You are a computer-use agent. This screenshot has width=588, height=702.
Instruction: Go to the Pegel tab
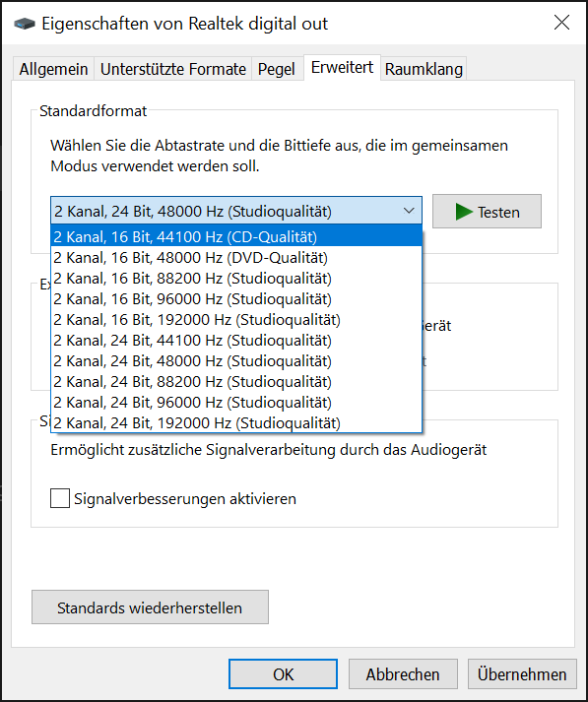[277, 69]
